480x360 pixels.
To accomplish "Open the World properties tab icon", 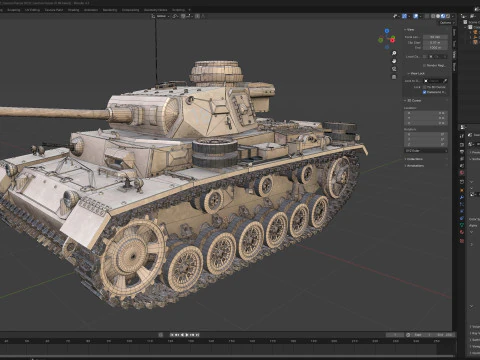I will [462, 172].
